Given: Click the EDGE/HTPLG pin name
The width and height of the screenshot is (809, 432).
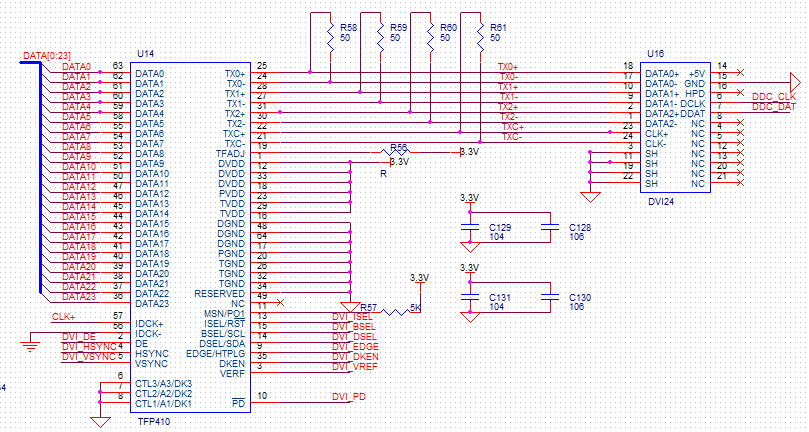Looking at the screenshot, I should point(216,354).
